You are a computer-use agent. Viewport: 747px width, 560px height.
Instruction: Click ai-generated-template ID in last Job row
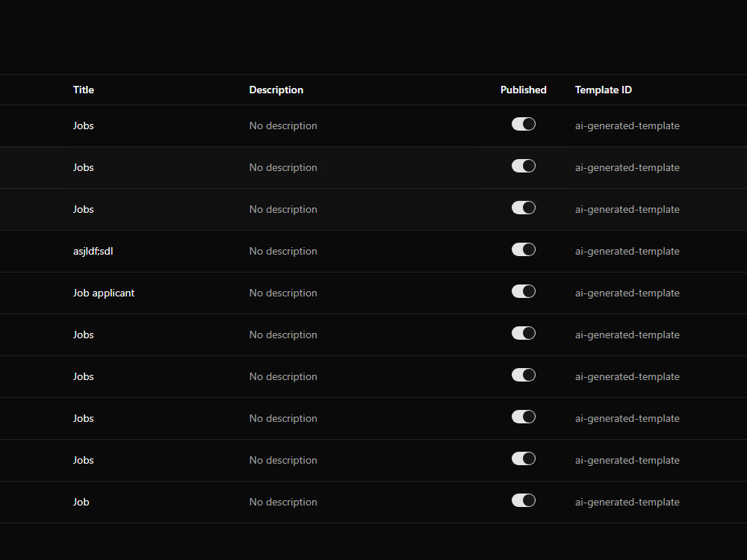(627, 502)
